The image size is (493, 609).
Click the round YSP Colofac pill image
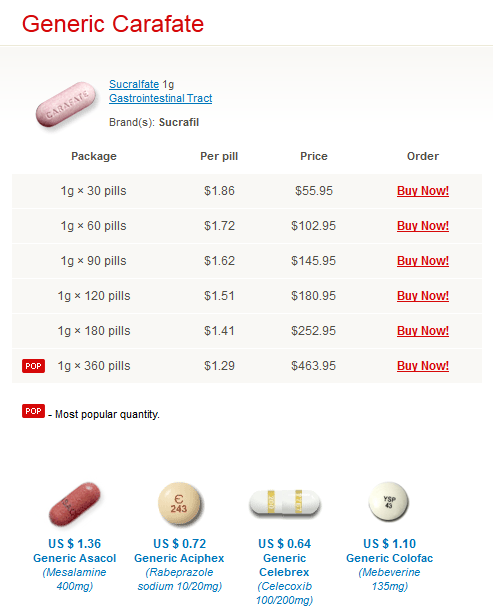pos(388,502)
